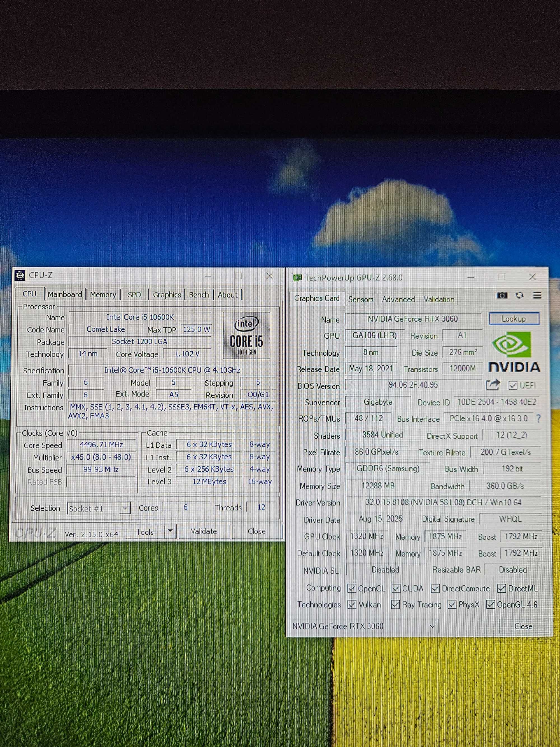The height and width of the screenshot is (747, 560).
Task: Click the Instructions text box in CPU-Z
Action: 171,411
